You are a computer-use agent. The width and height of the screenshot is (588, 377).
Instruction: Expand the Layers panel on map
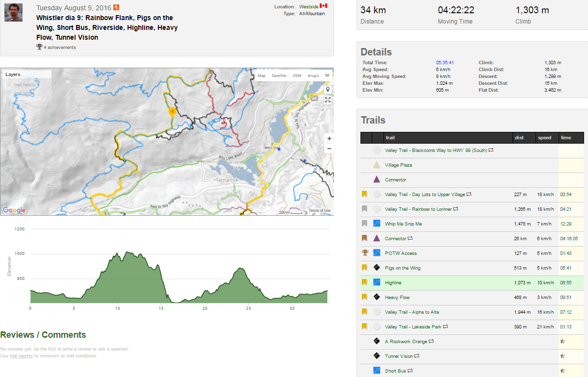coord(13,75)
